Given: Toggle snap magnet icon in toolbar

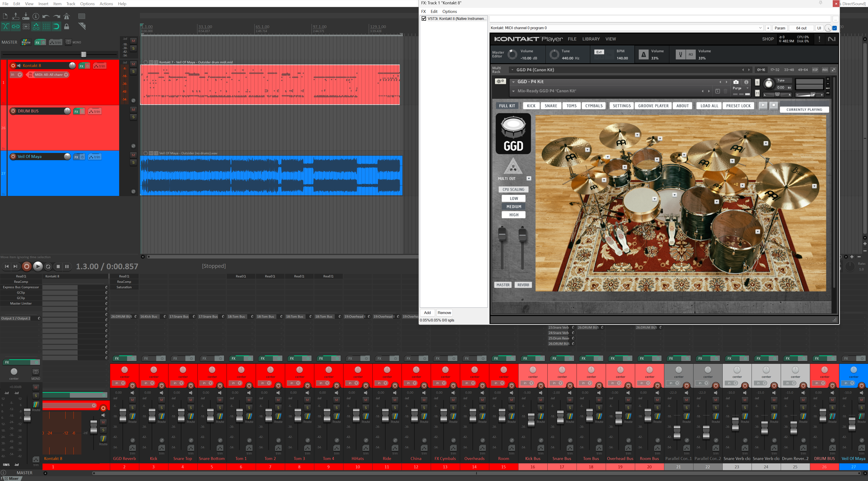Looking at the screenshot, I should tap(56, 26).
